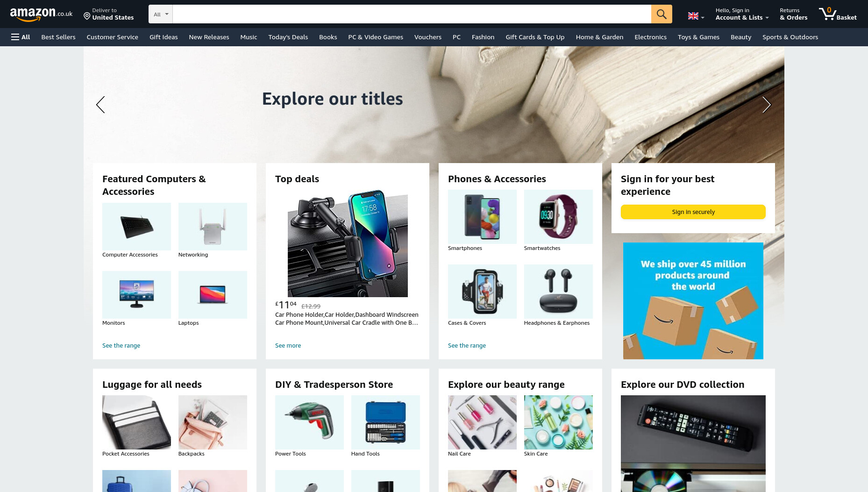The width and height of the screenshot is (868, 492).
Task: Open Returns & Orders link
Action: (793, 14)
